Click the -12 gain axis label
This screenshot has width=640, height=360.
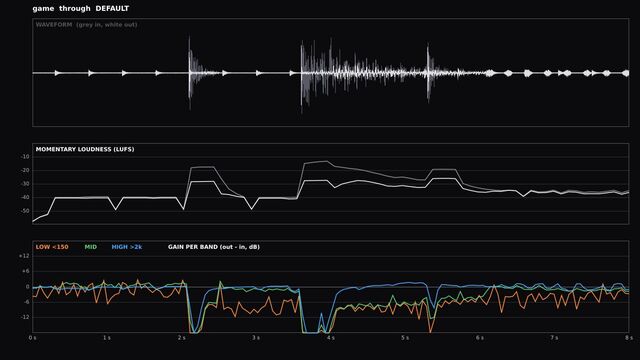(x=25, y=317)
